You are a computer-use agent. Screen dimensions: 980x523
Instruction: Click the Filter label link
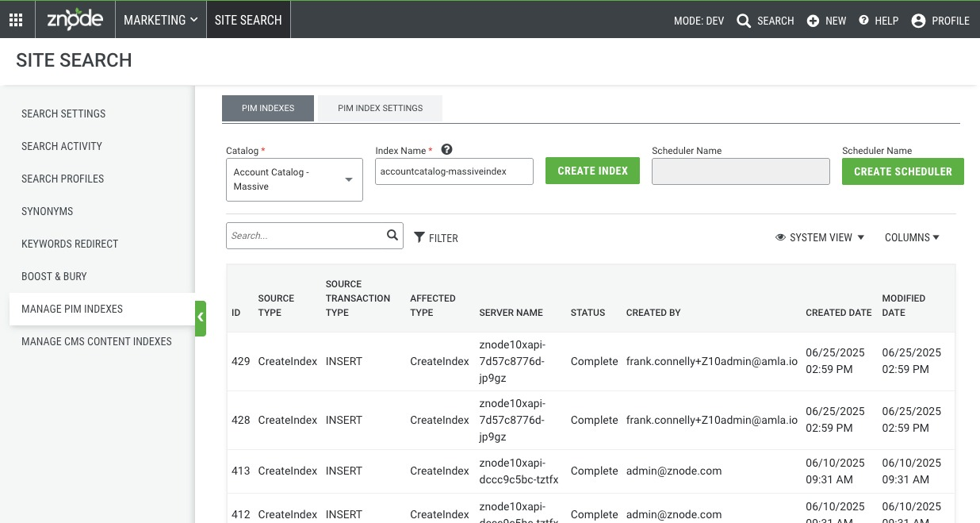(443, 238)
